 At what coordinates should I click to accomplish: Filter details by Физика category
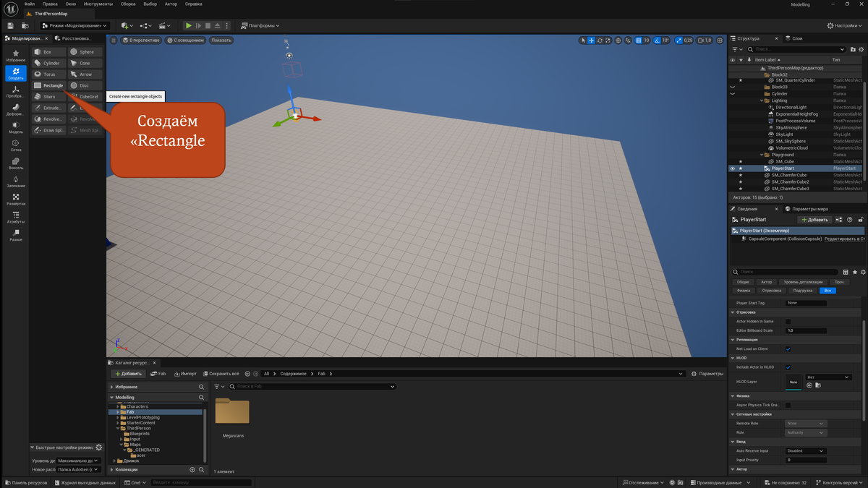(x=744, y=291)
